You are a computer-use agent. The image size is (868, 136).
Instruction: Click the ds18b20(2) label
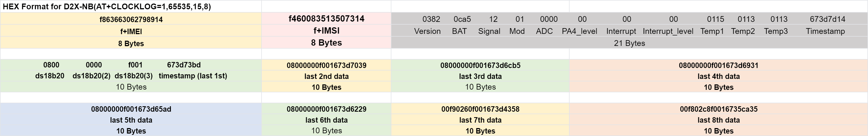coord(91,76)
